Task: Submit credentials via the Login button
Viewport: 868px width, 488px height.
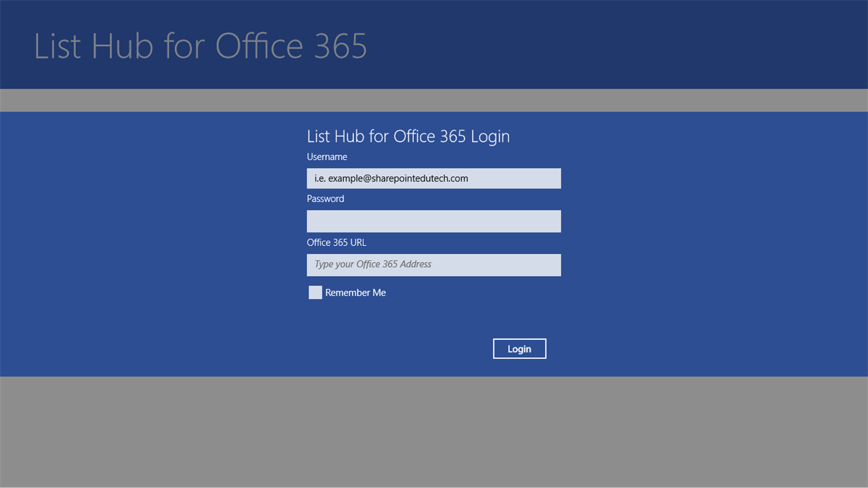Action: tap(519, 348)
